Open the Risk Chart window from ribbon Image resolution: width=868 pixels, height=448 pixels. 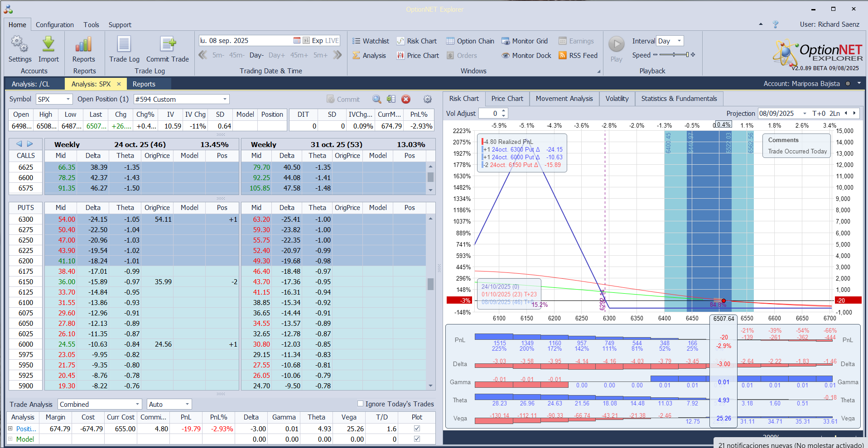tap(417, 41)
